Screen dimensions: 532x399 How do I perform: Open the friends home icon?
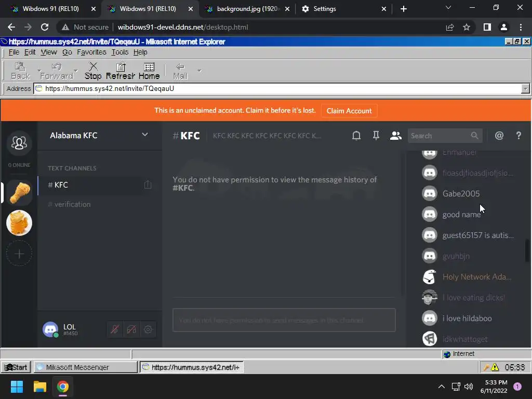[19, 143]
